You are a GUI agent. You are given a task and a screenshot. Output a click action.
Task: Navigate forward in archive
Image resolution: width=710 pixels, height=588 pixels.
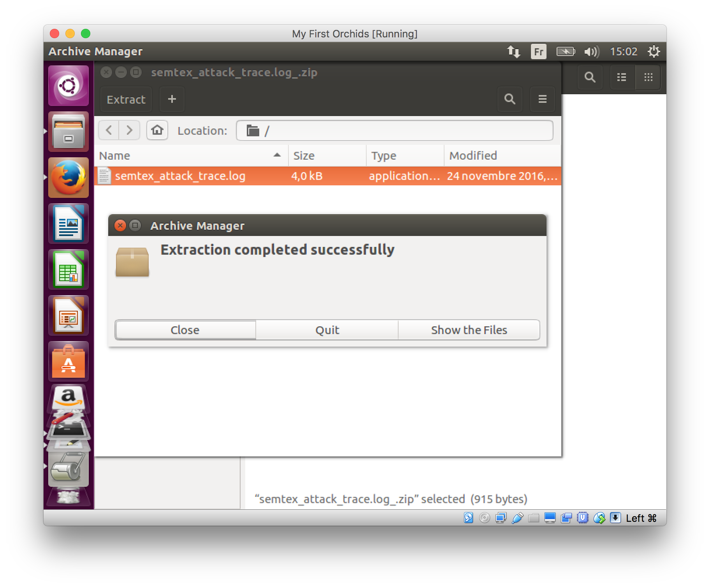click(129, 130)
